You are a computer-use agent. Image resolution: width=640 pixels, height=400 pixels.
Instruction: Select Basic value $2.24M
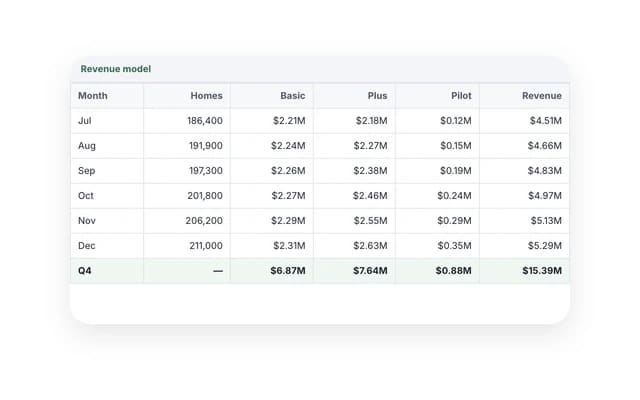coord(288,146)
